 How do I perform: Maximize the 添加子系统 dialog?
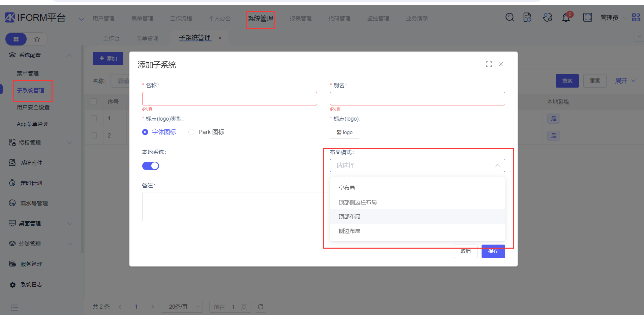(489, 64)
